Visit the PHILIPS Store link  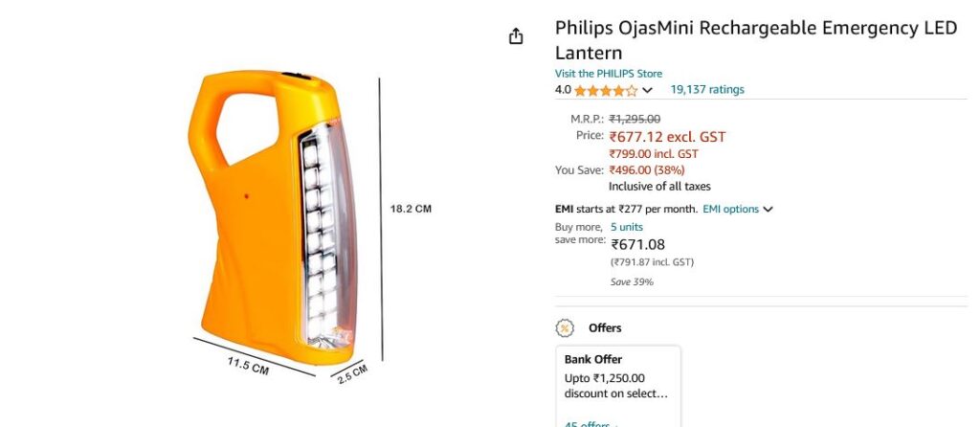pos(608,74)
